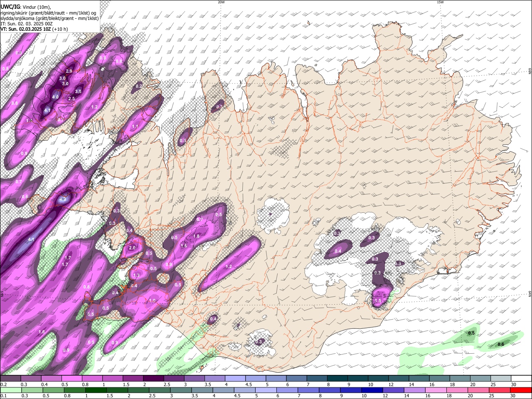Pick the 8–9 dark teal swatch in snow legend

(337, 379)
